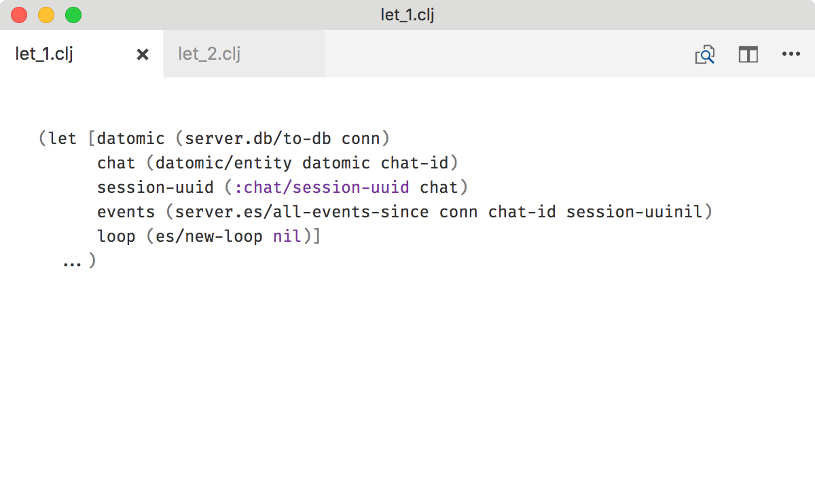Click the close icon on let_1.clj tab
The image size is (815, 504).
142,54
